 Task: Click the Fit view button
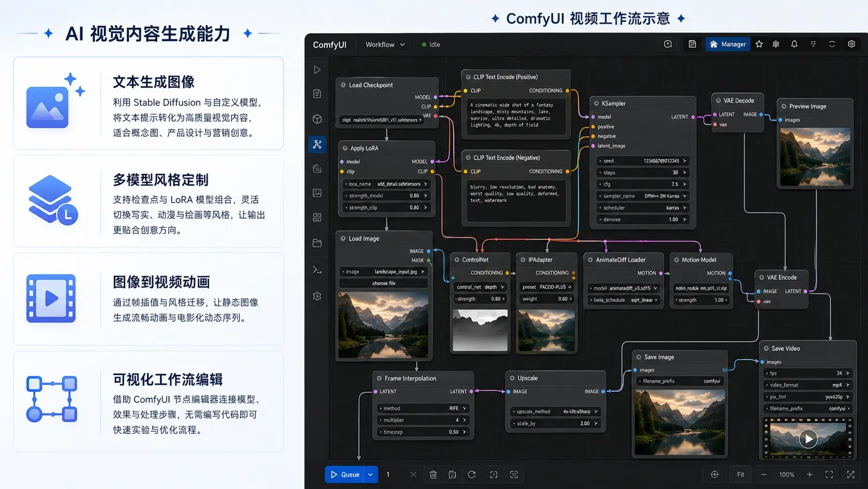click(x=740, y=474)
